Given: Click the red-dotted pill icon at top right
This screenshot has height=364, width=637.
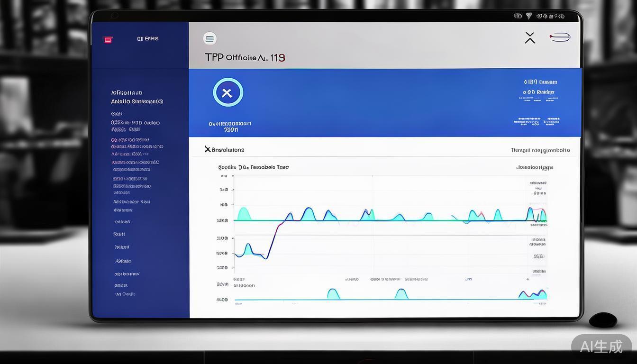Looking at the screenshot, I should pyautogui.click(x=560, y=37).
